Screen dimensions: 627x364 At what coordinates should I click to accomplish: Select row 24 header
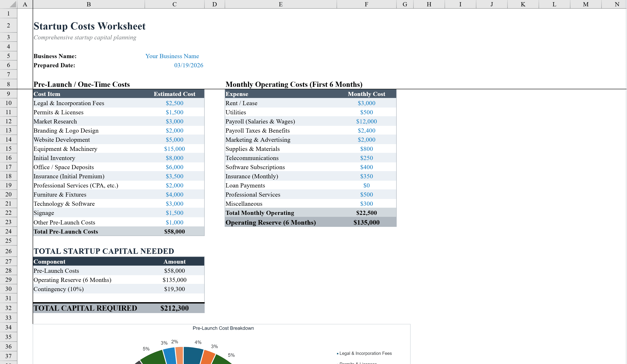[x=8, y=231]
